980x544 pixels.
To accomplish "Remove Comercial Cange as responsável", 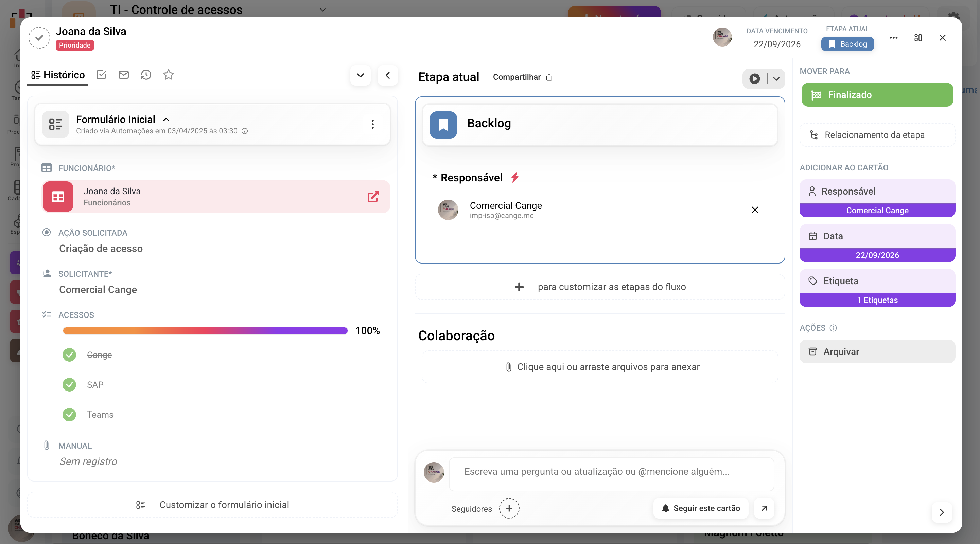I will tap(755, 210).
